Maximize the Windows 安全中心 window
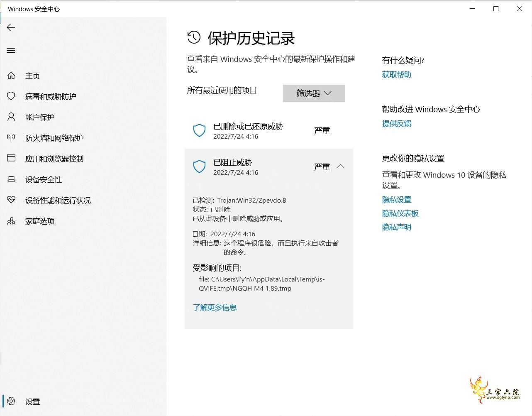 pyautogui.click(x=496, y=9)
